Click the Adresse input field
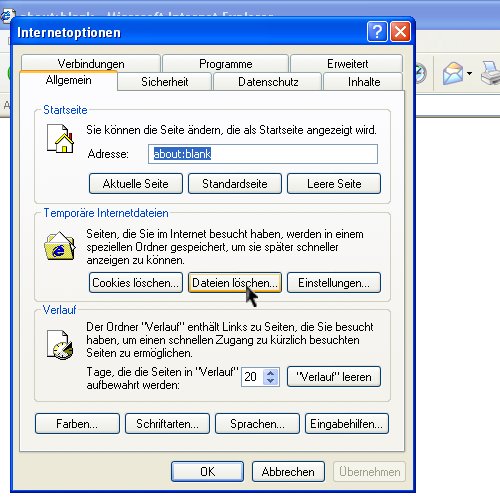500x500 pixels. click(x=263, y=154)
